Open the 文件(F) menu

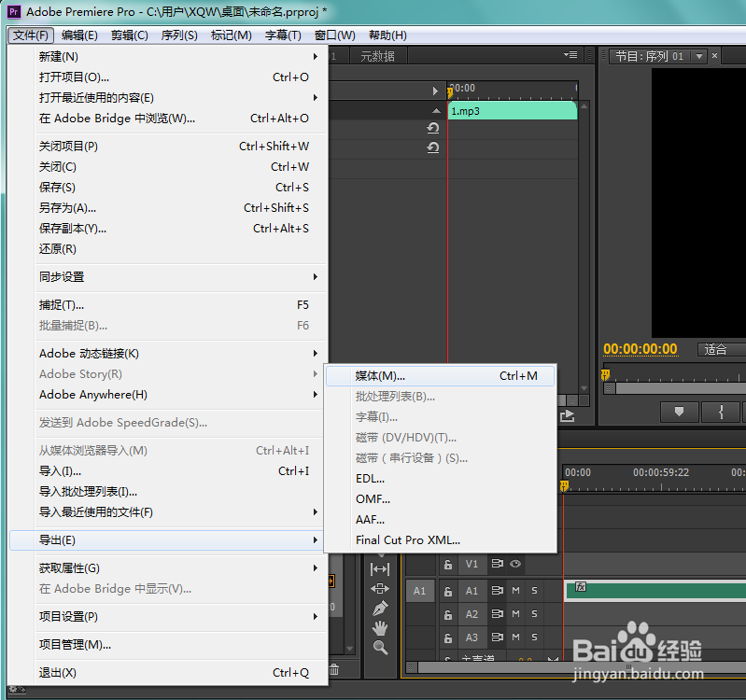coord(31,35)
